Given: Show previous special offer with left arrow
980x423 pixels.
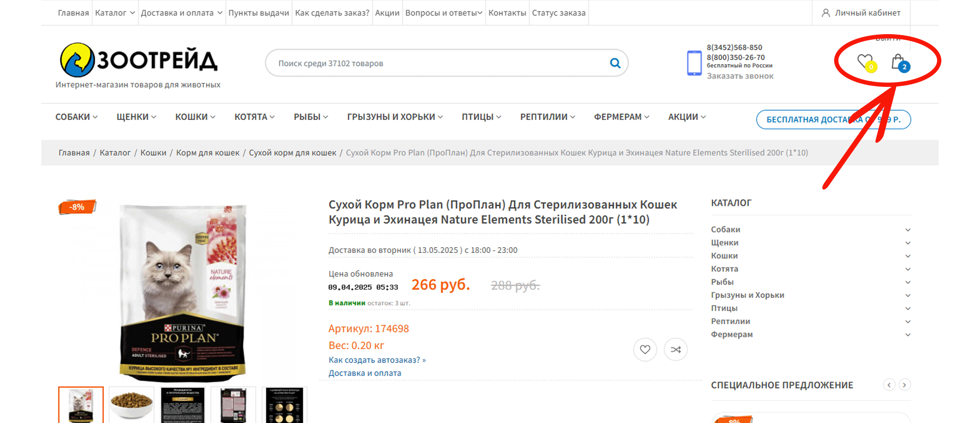Looking at the screenshot, I should 889,385.
